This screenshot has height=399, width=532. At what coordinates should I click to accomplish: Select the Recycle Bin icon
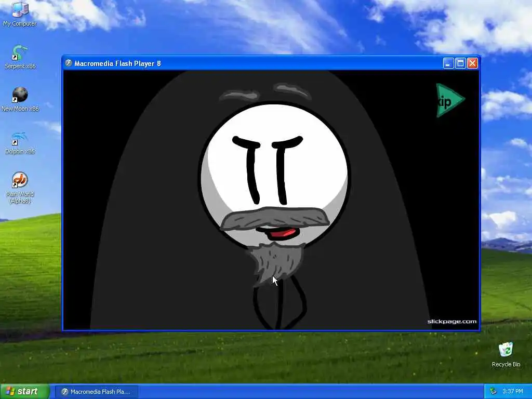click(x=506, y=354)
